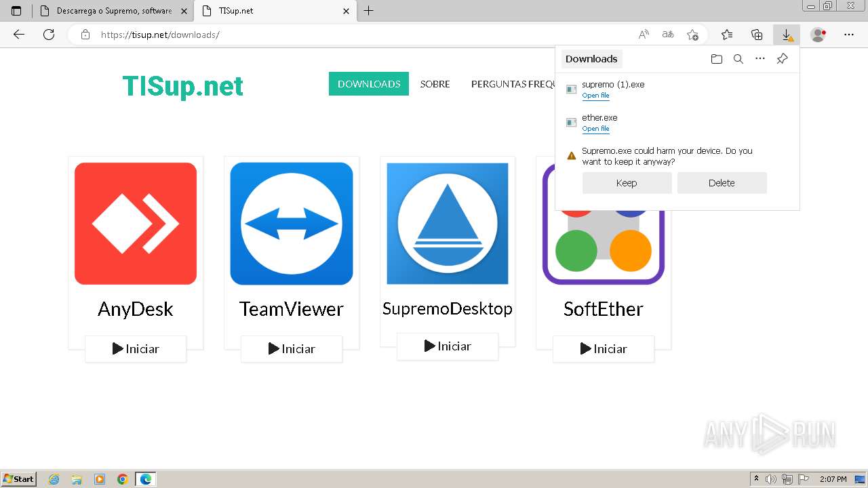Click the AnyDesk logo image
Viewport: 868px width, 488px height.
(x=136, y=224)
